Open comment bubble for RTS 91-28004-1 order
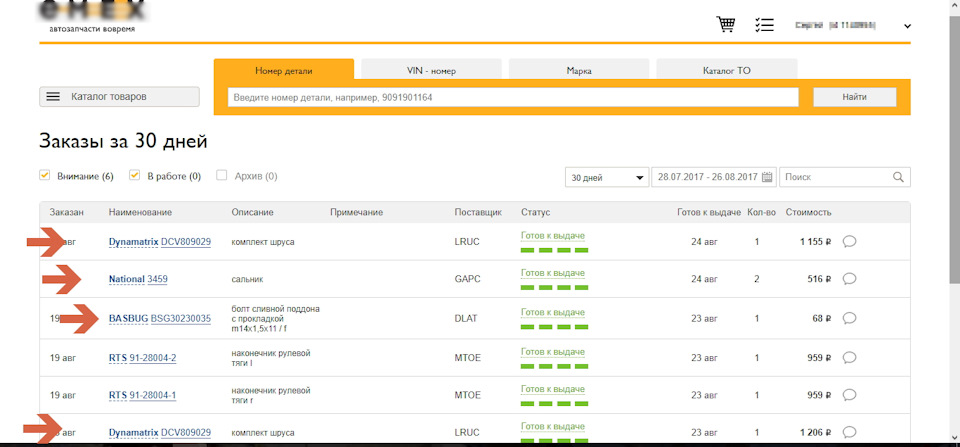 [x=849, y=395]
